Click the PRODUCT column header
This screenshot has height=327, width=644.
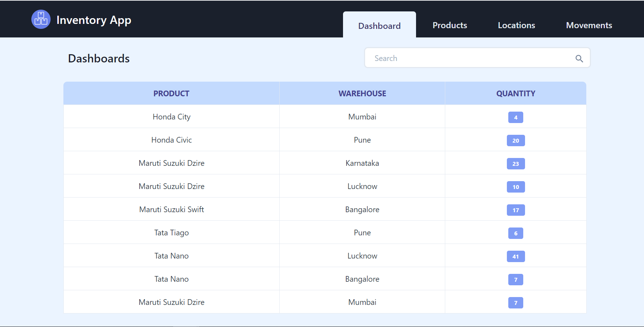pos(171,93)
